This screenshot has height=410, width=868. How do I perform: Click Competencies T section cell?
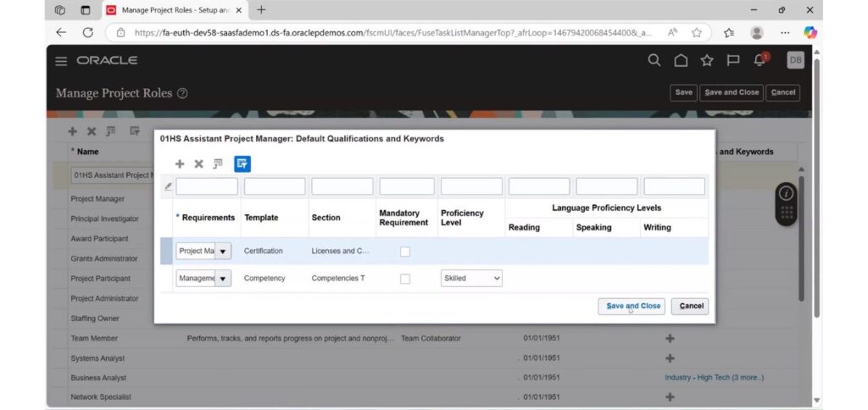[x=338, y=278]
